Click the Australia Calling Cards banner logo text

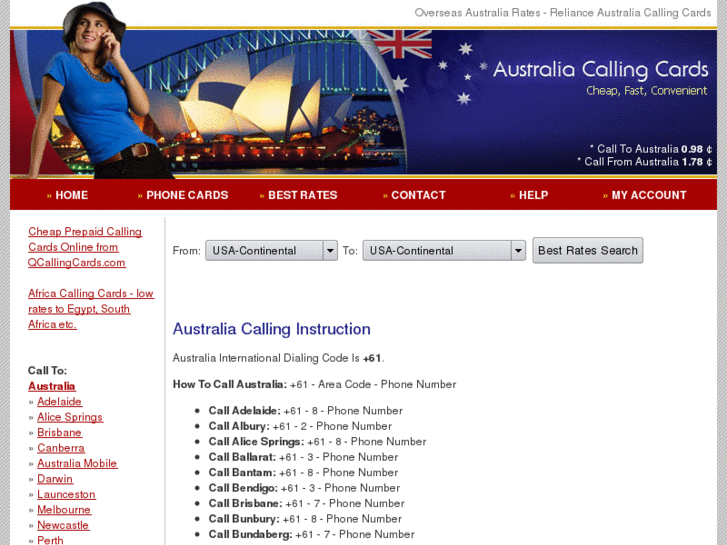click(x=600, y=70)
